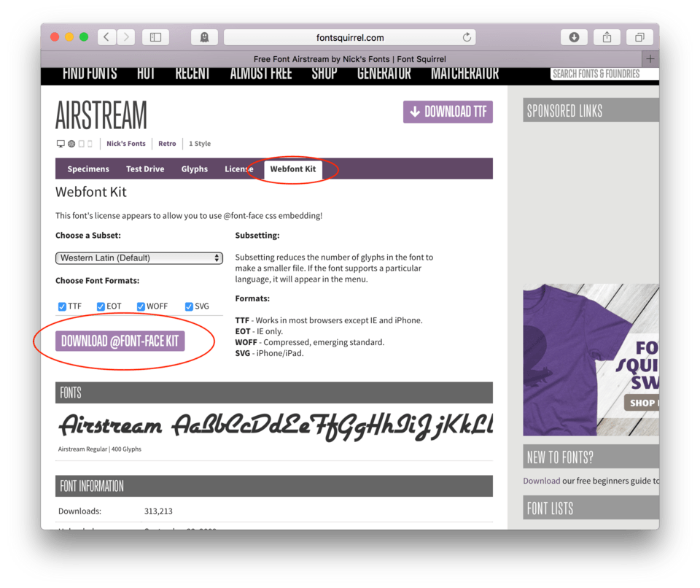Open the Font Squirrel t-shirt ad

click(591, 360)
